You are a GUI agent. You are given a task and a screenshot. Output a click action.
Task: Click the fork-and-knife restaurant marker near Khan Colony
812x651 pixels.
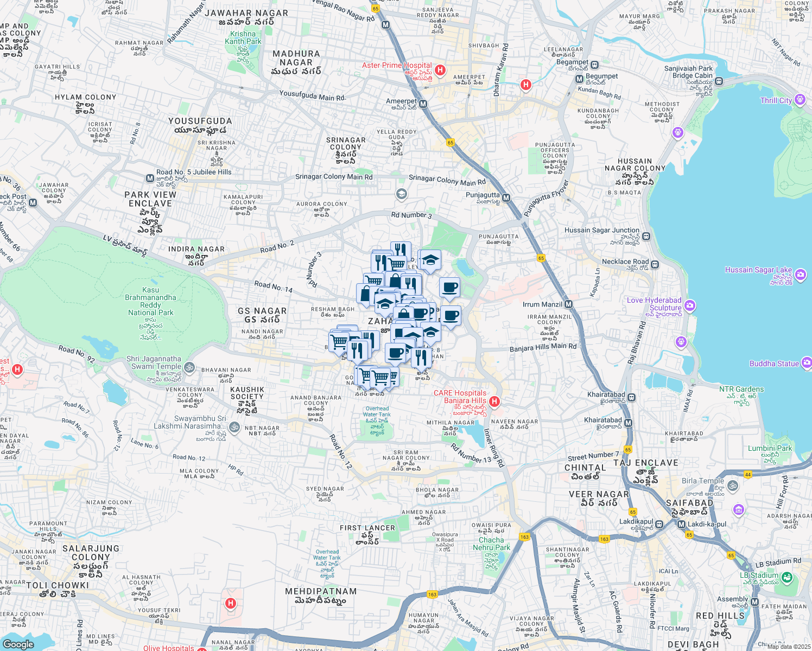click(421, 356)
